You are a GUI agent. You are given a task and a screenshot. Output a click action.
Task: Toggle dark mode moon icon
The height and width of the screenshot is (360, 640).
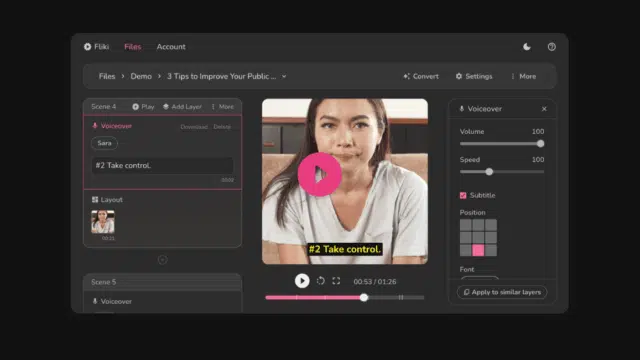(x=527, y=47)
